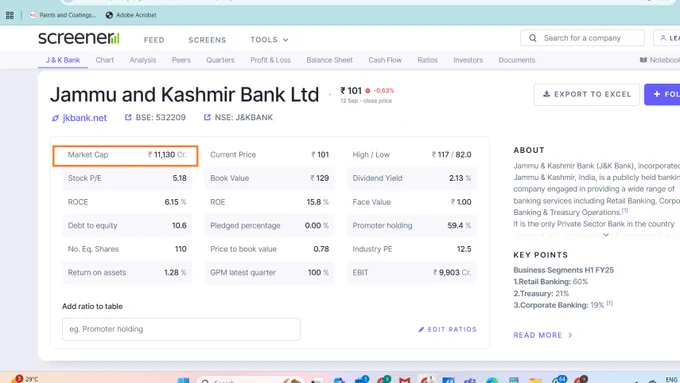Viewport: 680px width, 383px height.
Task: Go to the Investors section
Action: coord(468,60)
